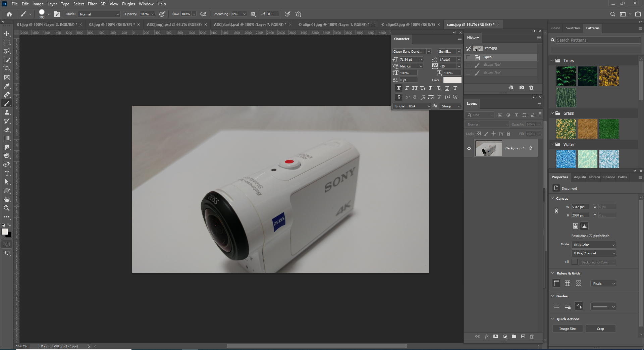This screenshot has height=350, width=644.
Task: Click the foreground color swatch
Action: pos(4,232)
